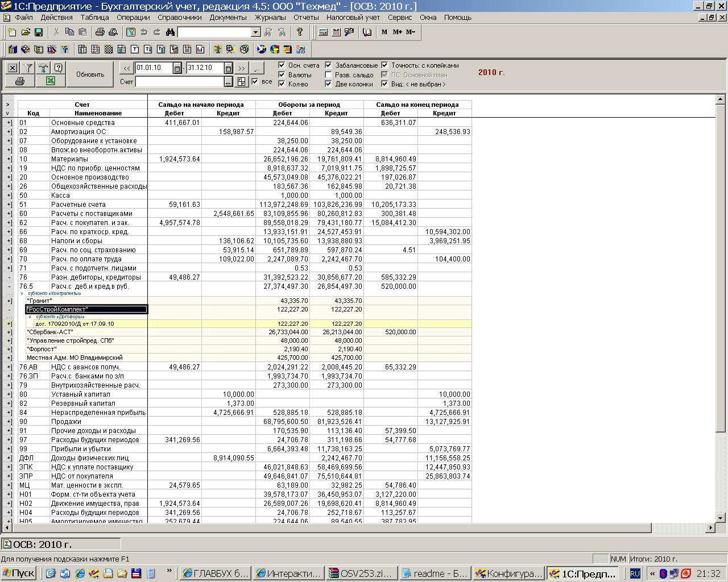Viewport: 728px width, 582px height.
Task: Click the print preview icon in main toolbar
Action: click(113, 32)
